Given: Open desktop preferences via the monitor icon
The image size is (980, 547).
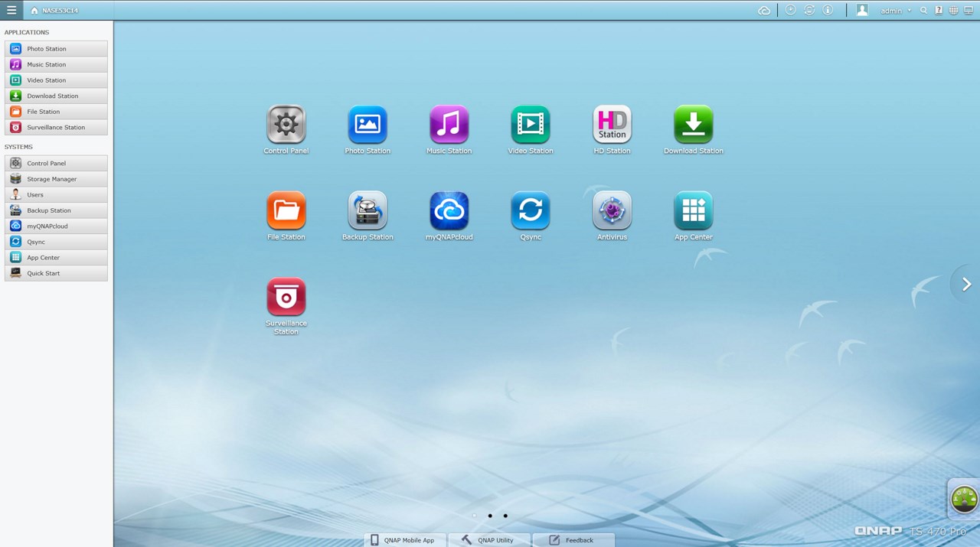Looking at the screenshot, I should (x=969, y=11).
